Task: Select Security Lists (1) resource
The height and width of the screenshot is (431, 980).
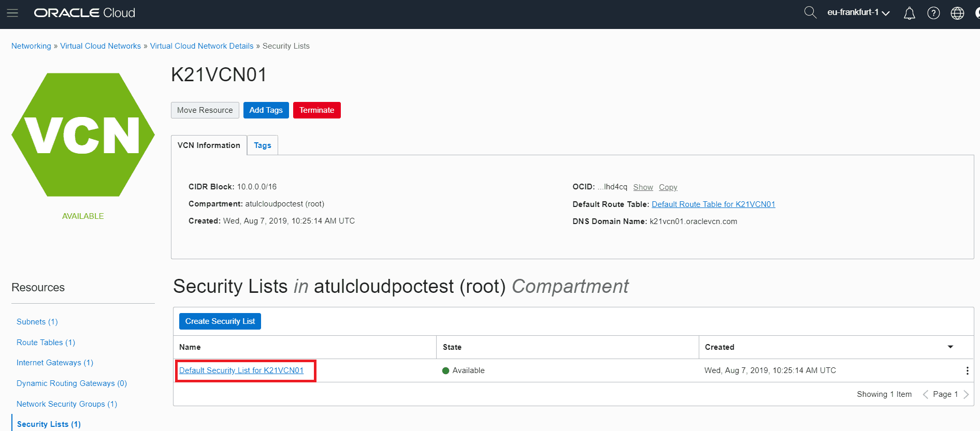Action: point(49,424)
